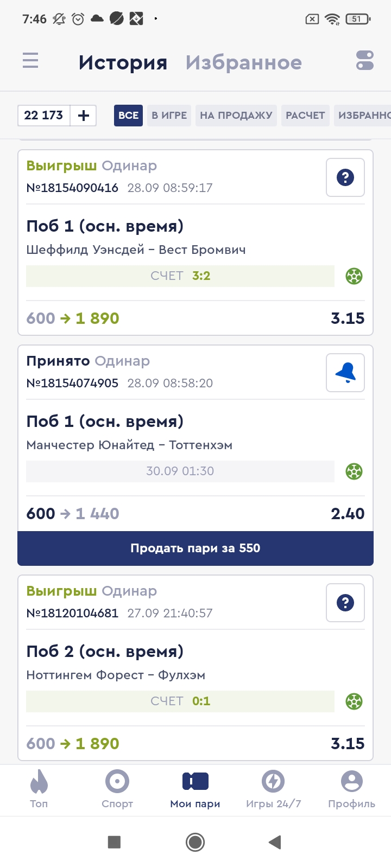Screen dimensions: 391x868
Task: Toggle the view switch icon
Action: coord(365,61)
